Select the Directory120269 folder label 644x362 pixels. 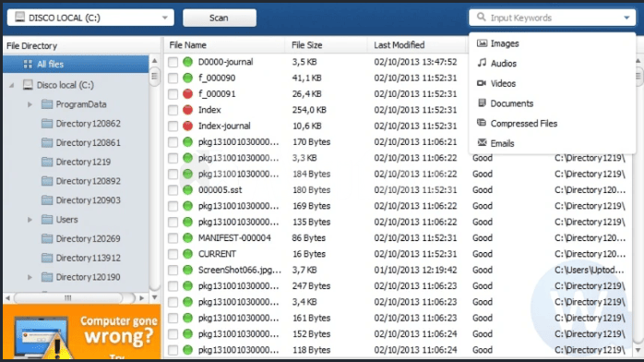point(89,239)
